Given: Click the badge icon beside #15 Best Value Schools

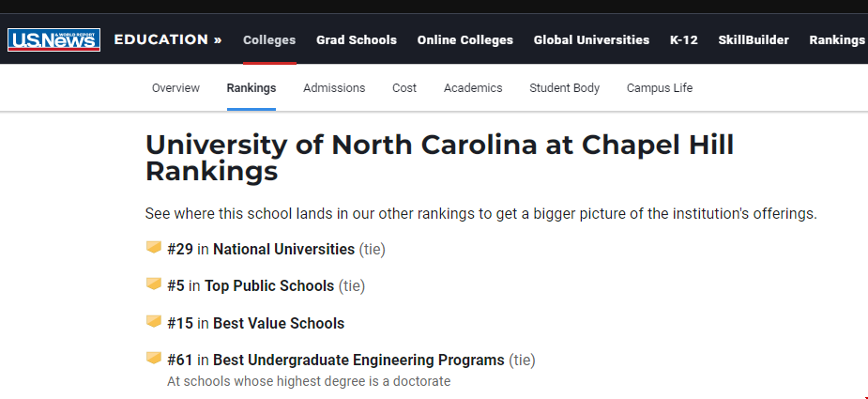Looking at the screenshot, I should coord(153,321).
